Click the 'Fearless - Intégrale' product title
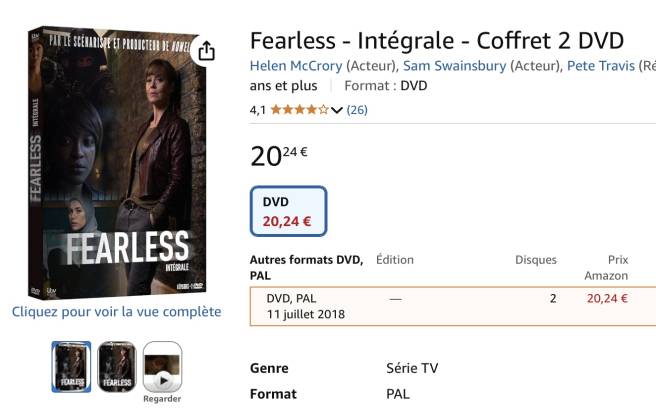 [x=436, y=40]
